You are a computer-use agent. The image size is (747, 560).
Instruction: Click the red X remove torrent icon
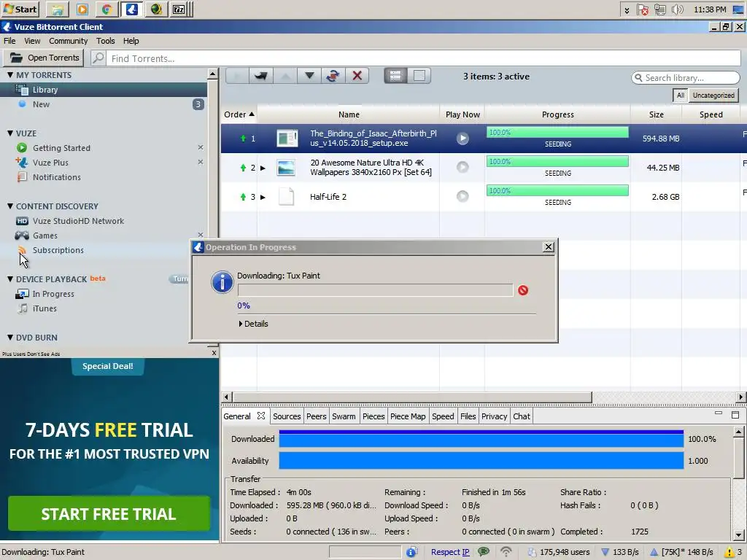tap(357, 76)
